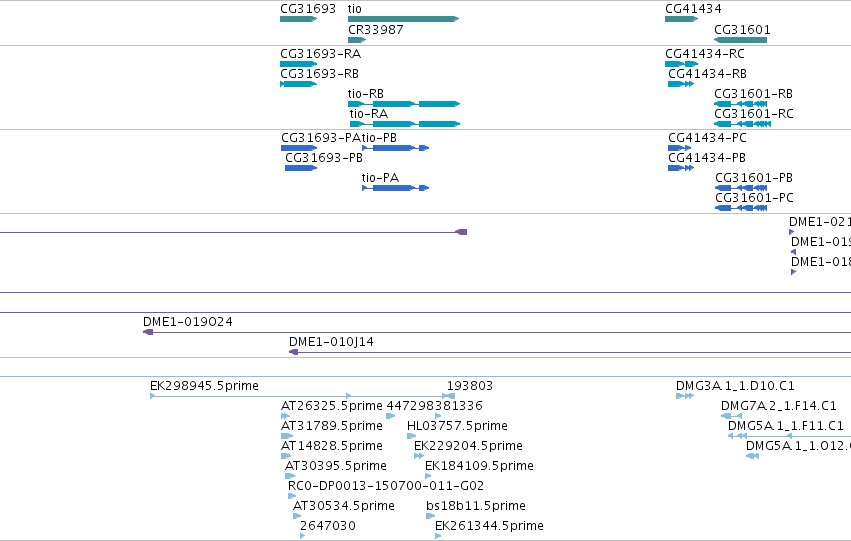Click the CG41434-RB transcript

pos(681,84)
